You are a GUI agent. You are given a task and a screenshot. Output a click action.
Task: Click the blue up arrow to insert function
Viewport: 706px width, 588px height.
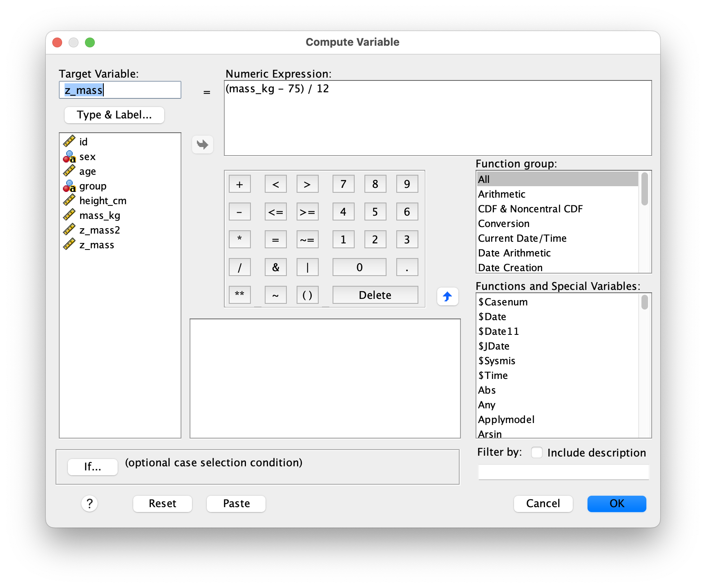coord(447,296)
